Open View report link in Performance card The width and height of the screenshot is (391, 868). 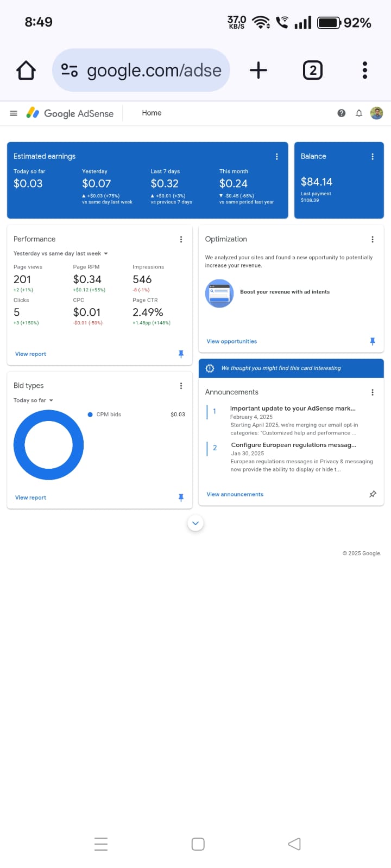(30, 354)
